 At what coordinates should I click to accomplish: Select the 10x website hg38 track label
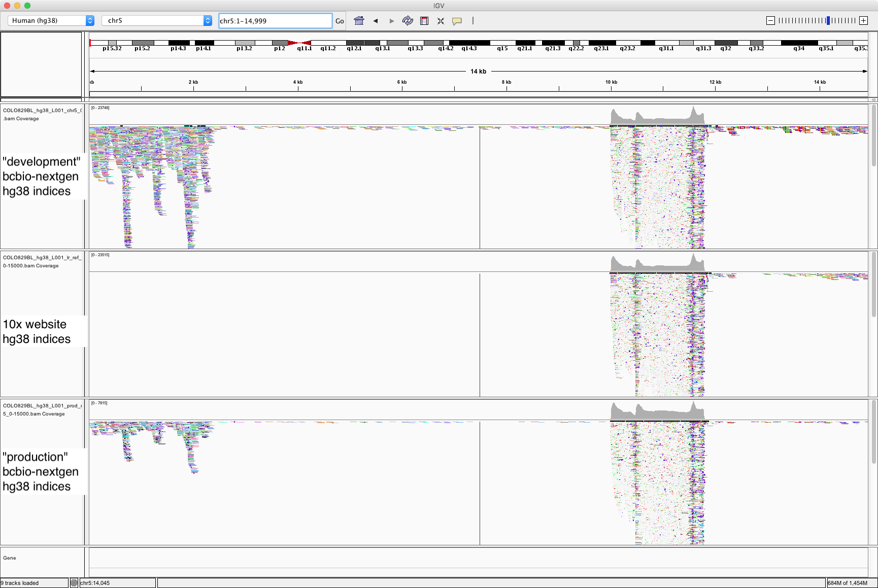[36, 331]
